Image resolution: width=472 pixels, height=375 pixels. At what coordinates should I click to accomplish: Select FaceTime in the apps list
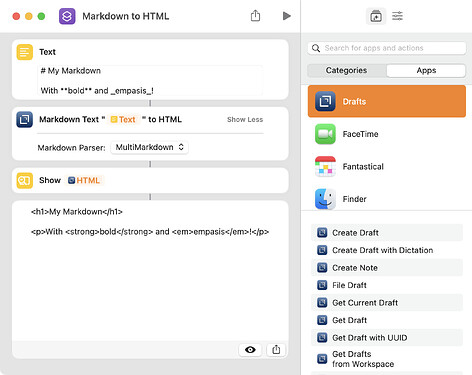click(387, 134)
